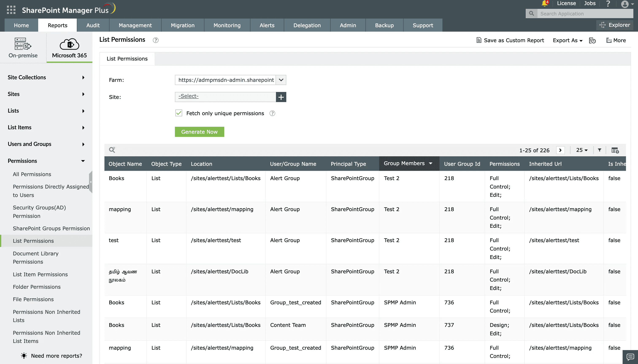Viewport: 638px width, 364px height.
Task: Go to next page of results
Action: click(x=561, y=150)
